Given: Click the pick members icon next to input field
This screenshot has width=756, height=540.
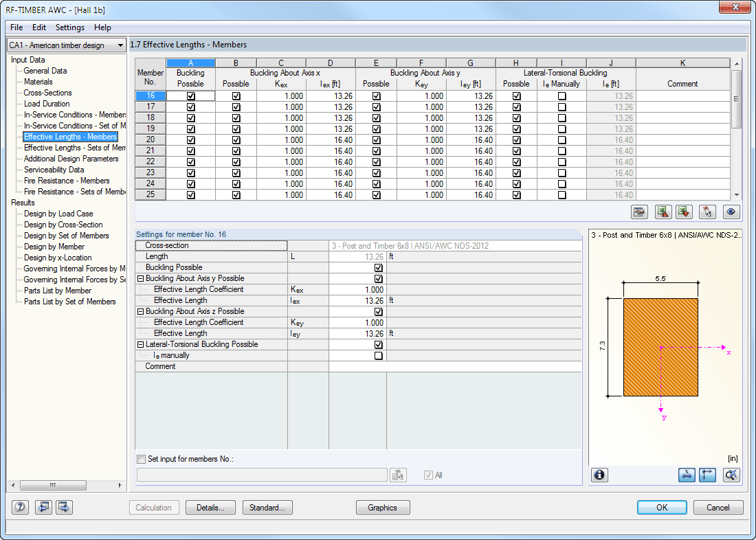Looking at the screenshot, I should tap(398, 475).
